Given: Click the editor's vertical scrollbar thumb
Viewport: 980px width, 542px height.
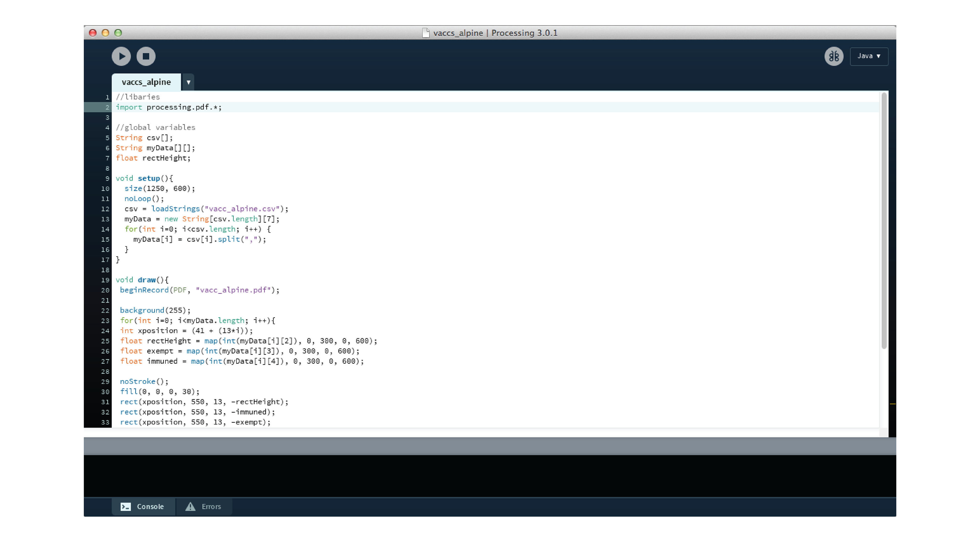Looking at the screenshot, I should pos(884,221).
